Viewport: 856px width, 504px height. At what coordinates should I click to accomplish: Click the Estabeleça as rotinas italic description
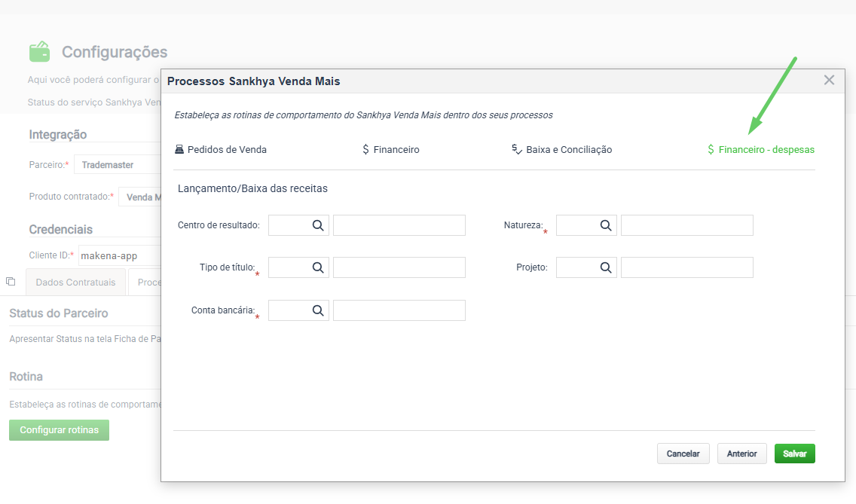[364, 115]
